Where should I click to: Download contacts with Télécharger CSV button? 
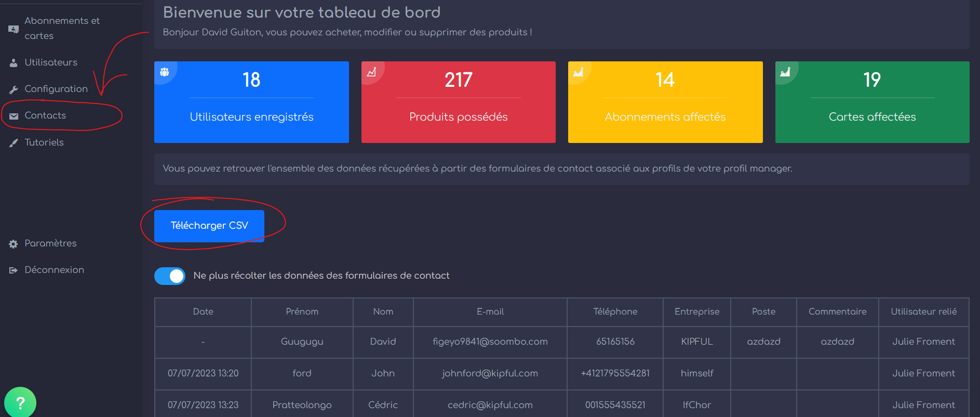pyautogui.click(x=209, y=226)
